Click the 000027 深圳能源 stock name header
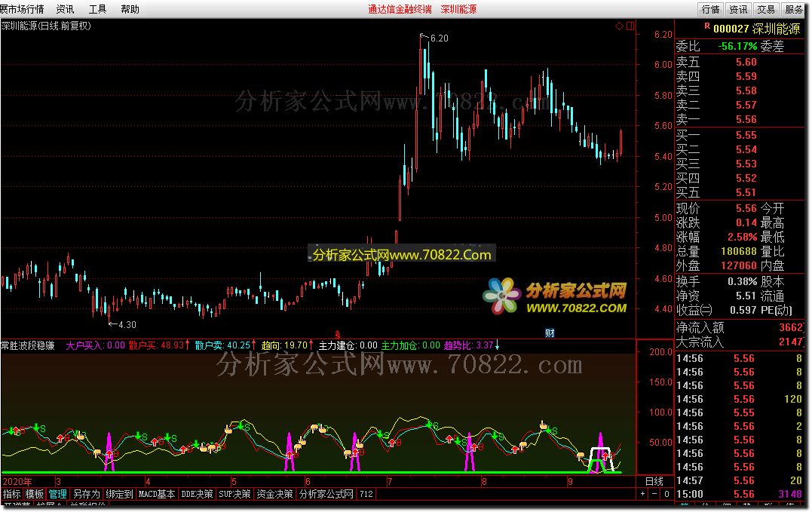The width and height of the screenshot is (812, 512). pos(757,29)
